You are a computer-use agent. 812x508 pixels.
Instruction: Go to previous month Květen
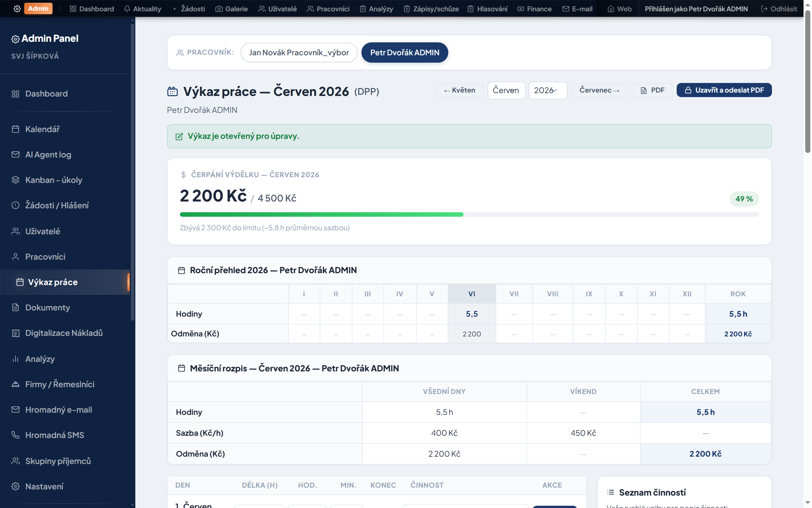coord(459,90)
